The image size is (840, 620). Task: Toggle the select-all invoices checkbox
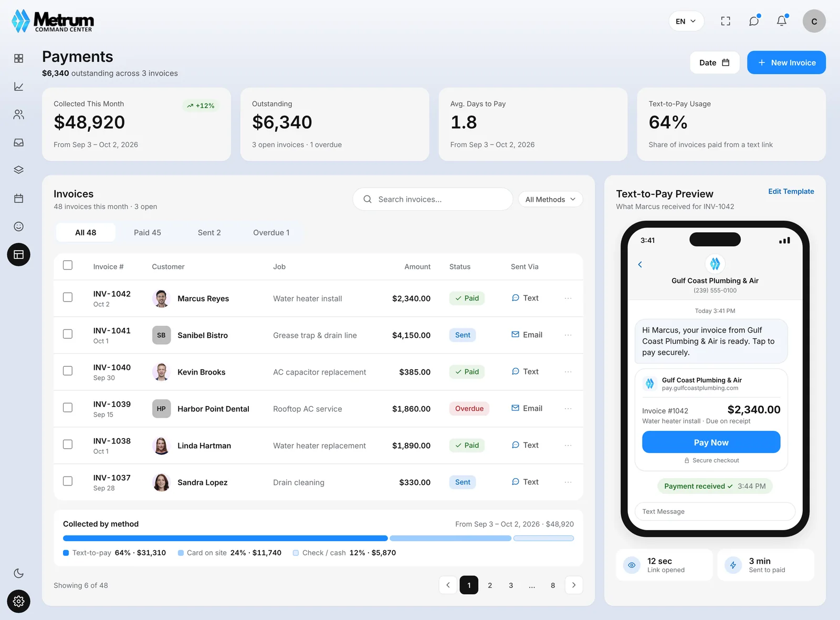(x=68, y=265)
